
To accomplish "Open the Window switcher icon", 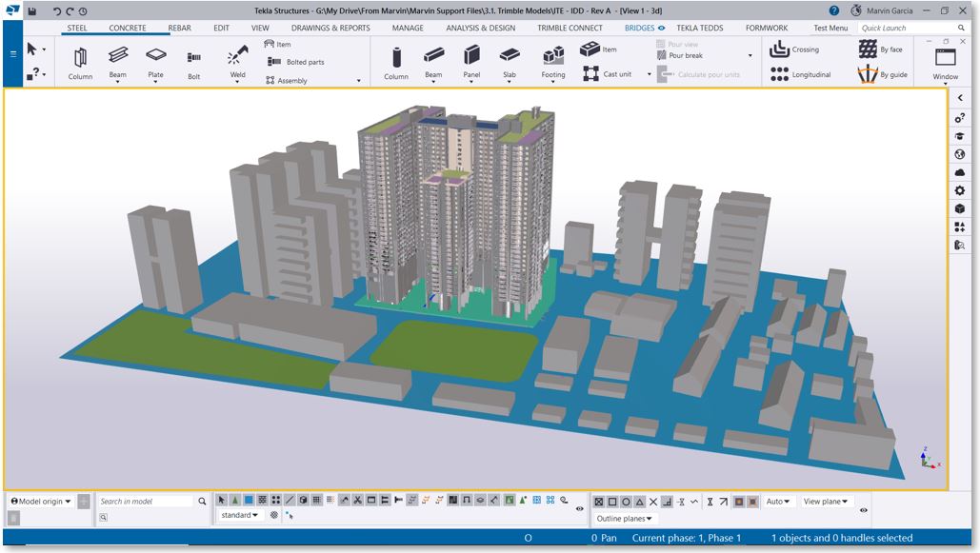I will point(945,59).
